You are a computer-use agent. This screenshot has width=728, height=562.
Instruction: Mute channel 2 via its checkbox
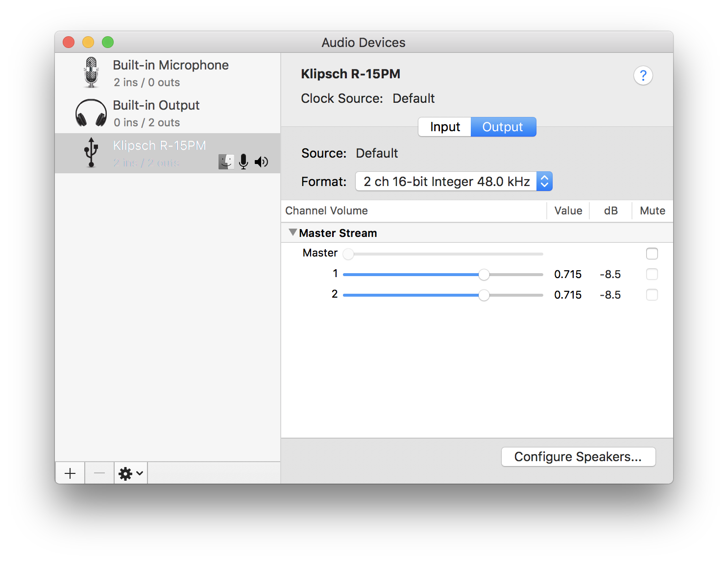point(652,295)
